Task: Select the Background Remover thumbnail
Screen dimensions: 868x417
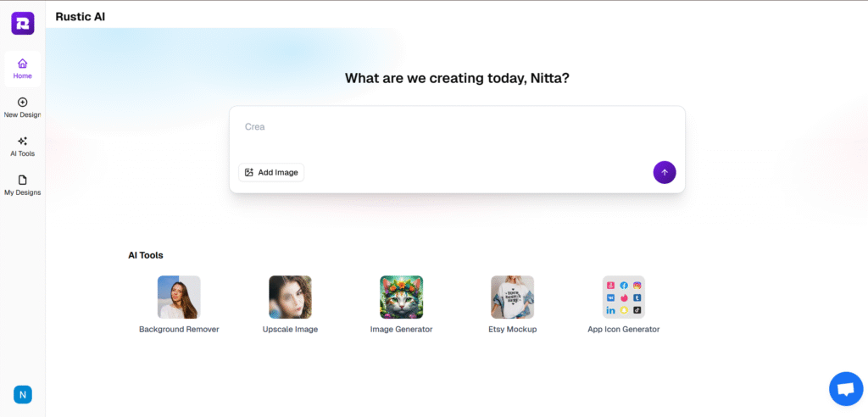Action: tap(179, 297)
